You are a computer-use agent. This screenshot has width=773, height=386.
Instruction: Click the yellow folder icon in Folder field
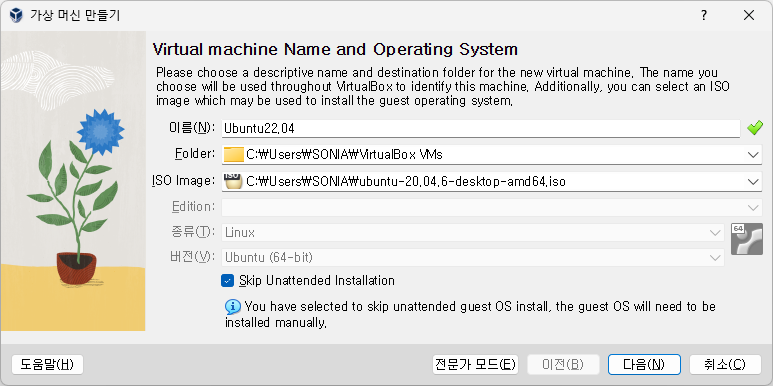234,155
